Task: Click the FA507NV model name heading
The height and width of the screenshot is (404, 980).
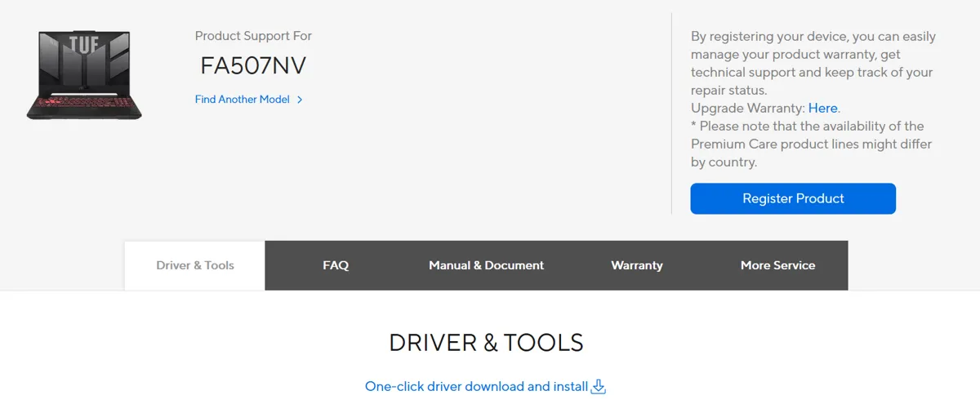Action: point(253,66)
